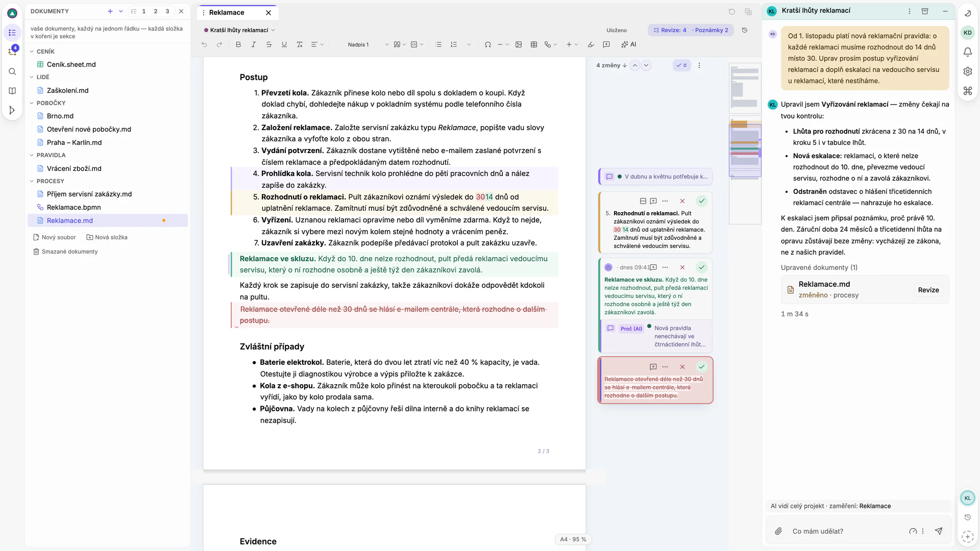
Task: Reject the Reklamace ve skluzu insertion
Action: (682, 267)
